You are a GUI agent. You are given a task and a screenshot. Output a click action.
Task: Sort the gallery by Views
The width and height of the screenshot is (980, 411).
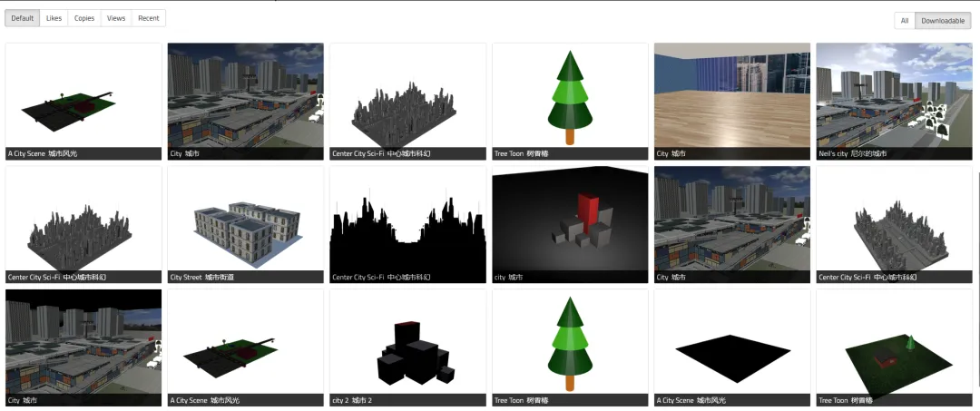click(x=116, y=18)
